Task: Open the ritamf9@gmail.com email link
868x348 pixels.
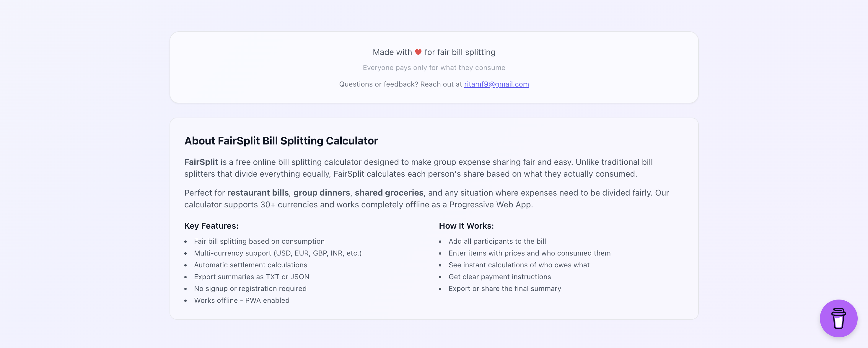Action: pyautogui.click(x=496, y=84)
